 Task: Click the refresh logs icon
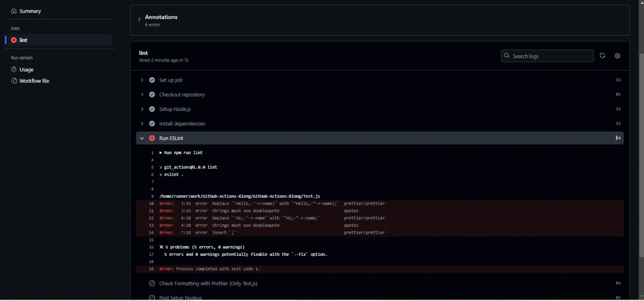[602, 55]
